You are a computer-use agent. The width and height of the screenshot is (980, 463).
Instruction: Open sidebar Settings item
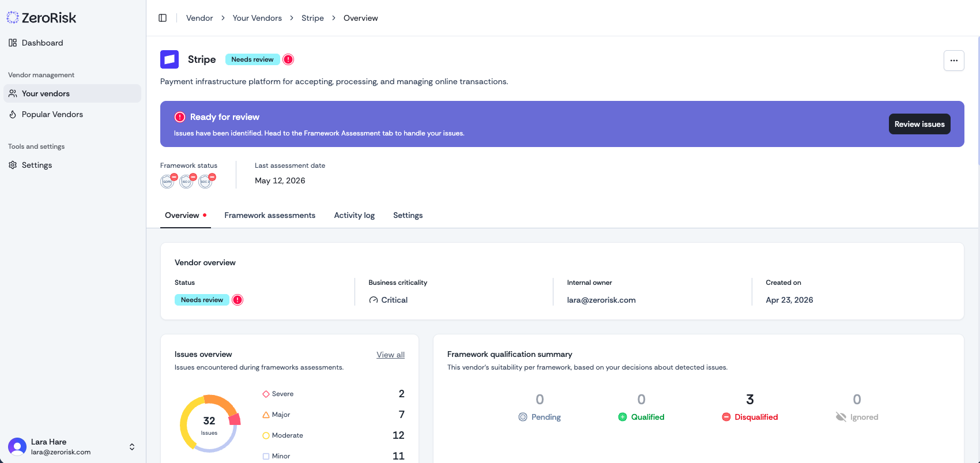click(72, 165)
